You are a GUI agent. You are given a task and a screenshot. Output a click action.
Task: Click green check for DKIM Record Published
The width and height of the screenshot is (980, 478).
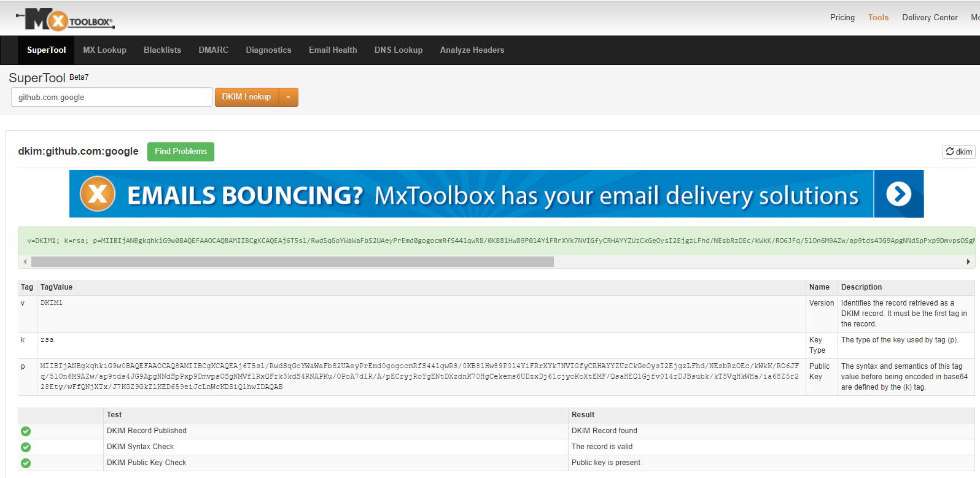click(x=26, y=431)
